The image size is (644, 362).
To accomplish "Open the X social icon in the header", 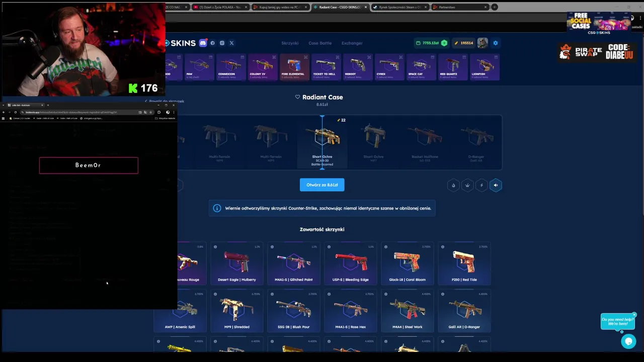I will [x=231, y=43].
